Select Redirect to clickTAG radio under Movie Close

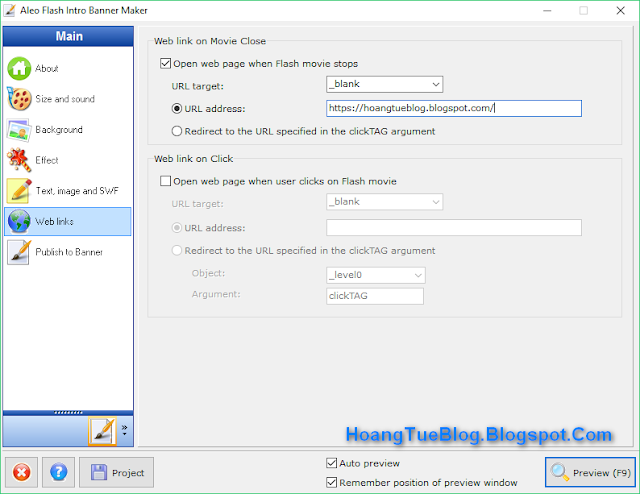point(176,131)
